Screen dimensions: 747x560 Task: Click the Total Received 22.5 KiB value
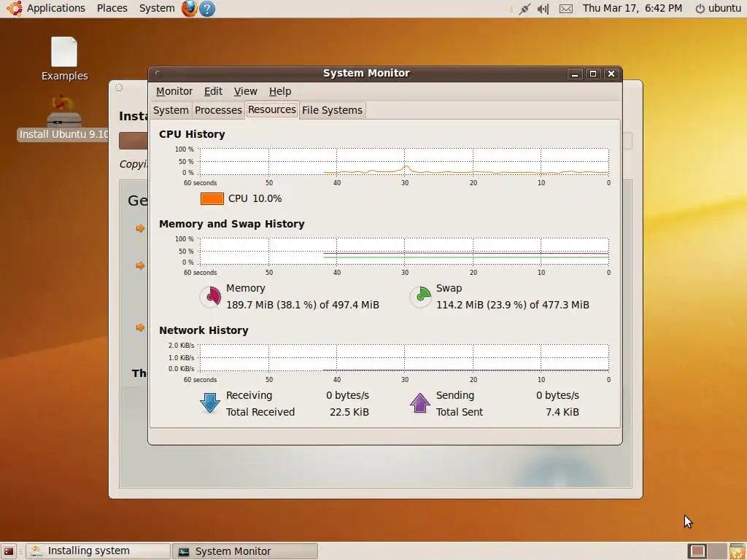tap(349, 412)
